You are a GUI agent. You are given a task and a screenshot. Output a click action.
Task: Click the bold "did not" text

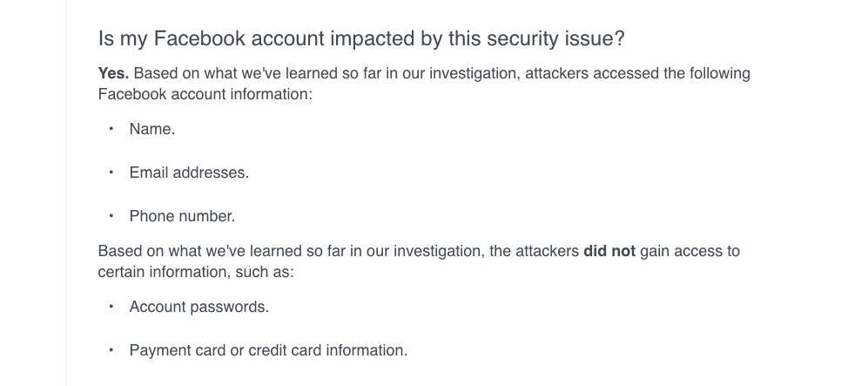(x=609, y=252)
